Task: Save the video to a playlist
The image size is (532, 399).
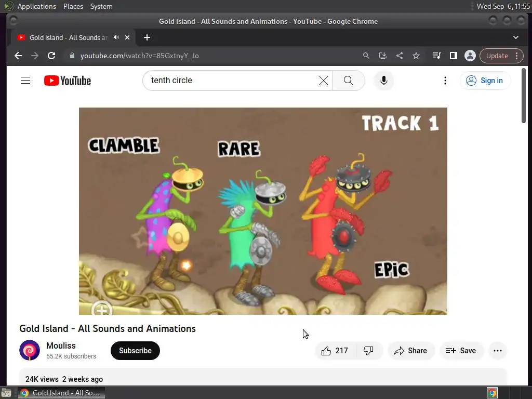Action: (x=461, y=351)
